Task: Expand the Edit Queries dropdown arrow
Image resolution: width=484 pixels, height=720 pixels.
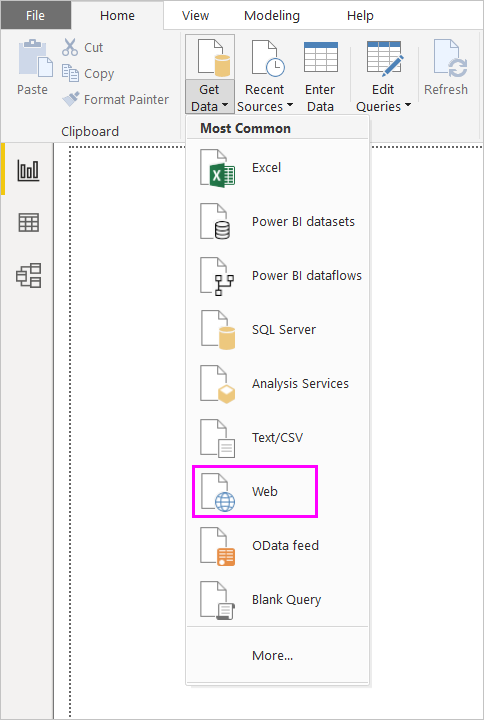Action: (x=408, y=105)
